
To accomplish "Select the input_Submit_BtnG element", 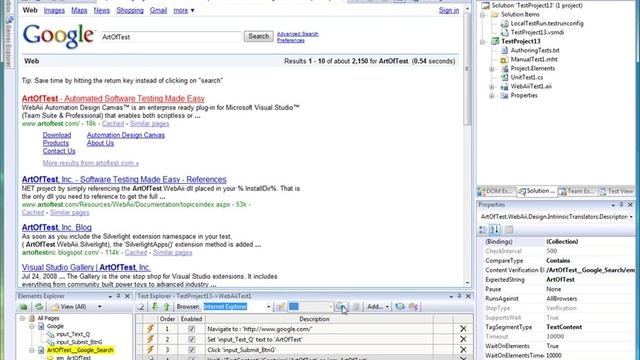I will click(x=79, y=342).
